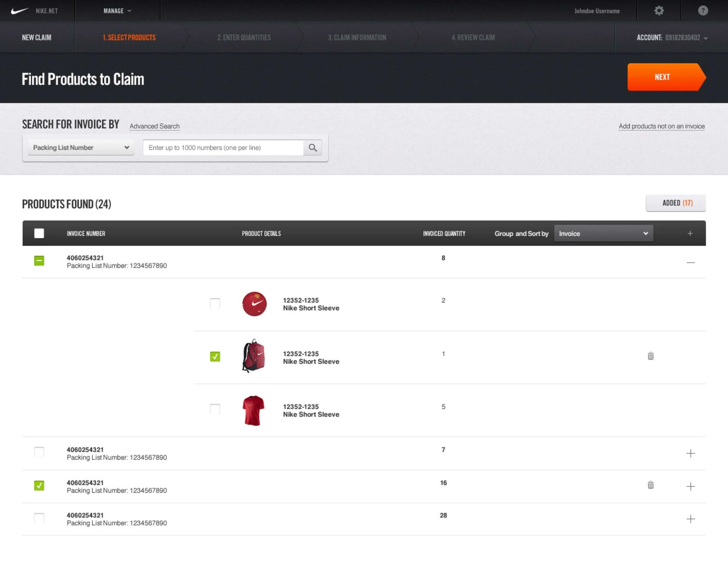
Task: Open the Manage menu
Action: pos(117,11)
